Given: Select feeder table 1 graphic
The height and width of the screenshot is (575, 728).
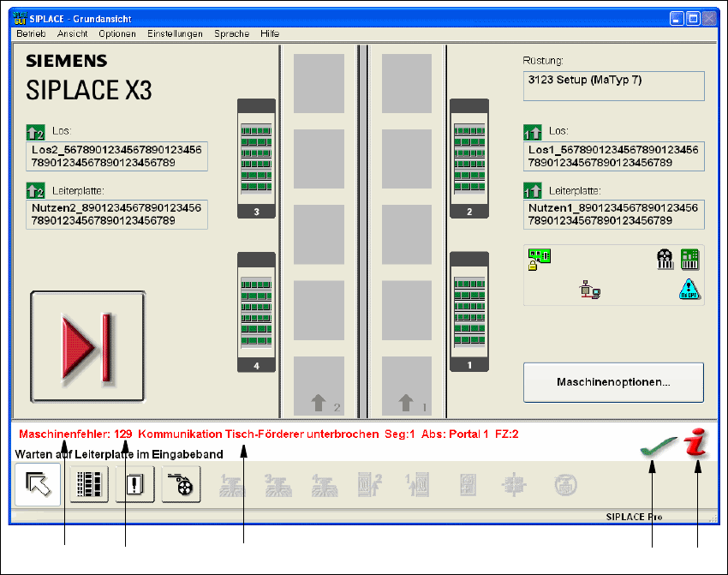Looking at the screenshot, I should [x=469, y=312].
